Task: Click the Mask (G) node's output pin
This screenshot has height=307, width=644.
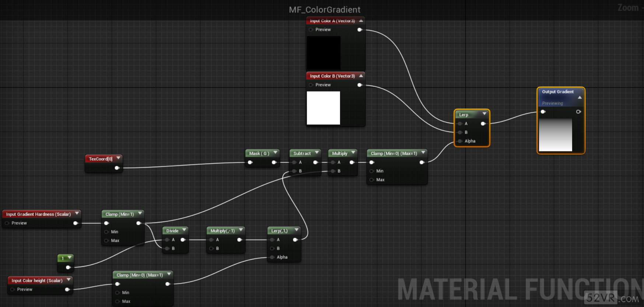Action: pyautogui.click(x=274, y=163)
